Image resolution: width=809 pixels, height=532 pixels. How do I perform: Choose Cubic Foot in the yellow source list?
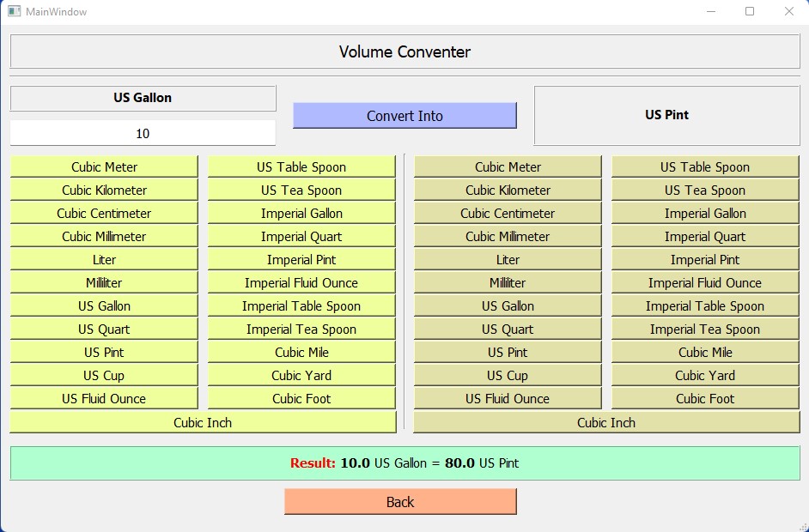[301, 399]
